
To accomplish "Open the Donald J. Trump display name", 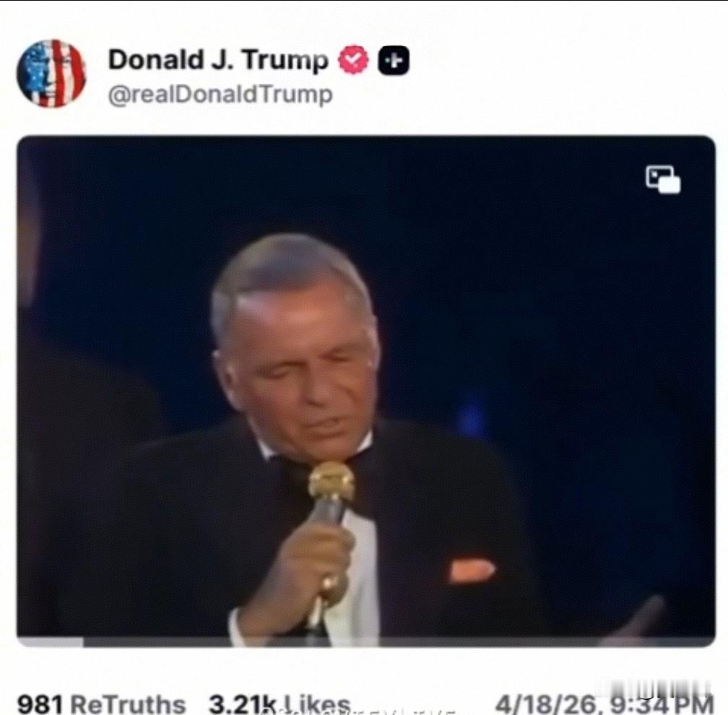I will pyautogui.click(x=218, y=60).
